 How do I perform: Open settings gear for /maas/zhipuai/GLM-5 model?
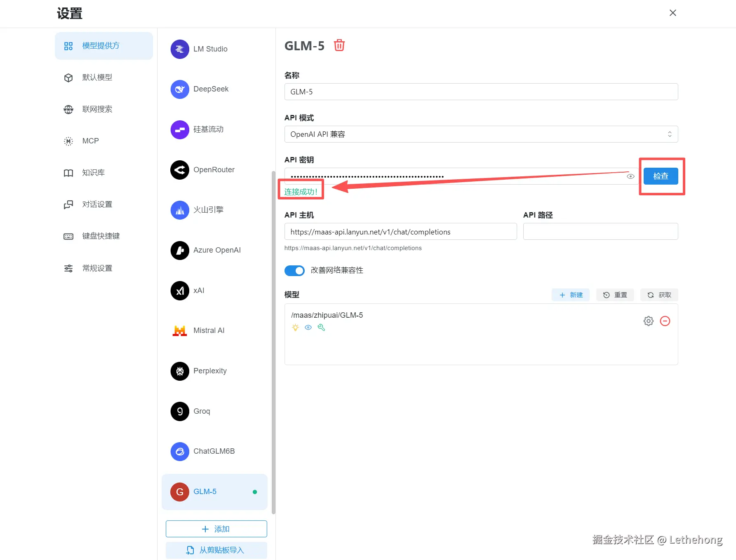pyautogui.click(x=649, y=321)
